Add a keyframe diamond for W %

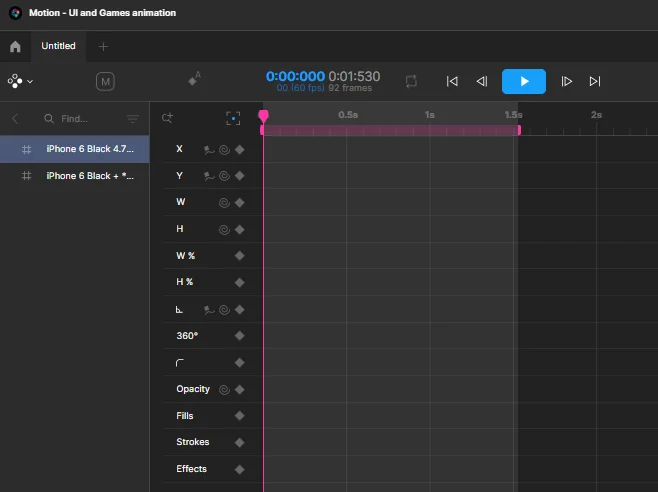click(240, 256)
